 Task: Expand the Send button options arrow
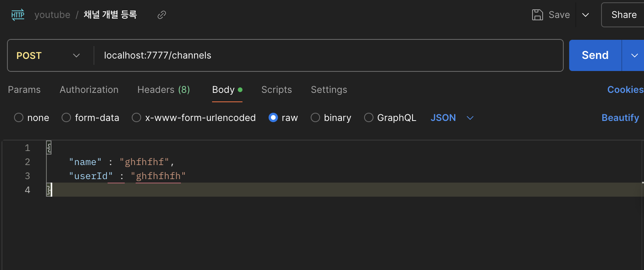(x=634, y=55)
